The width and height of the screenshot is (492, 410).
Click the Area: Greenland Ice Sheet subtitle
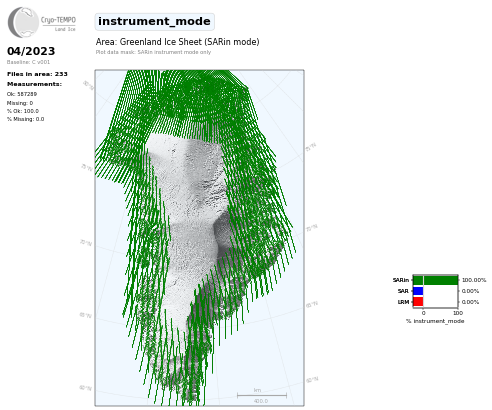(x=177, y=42)
